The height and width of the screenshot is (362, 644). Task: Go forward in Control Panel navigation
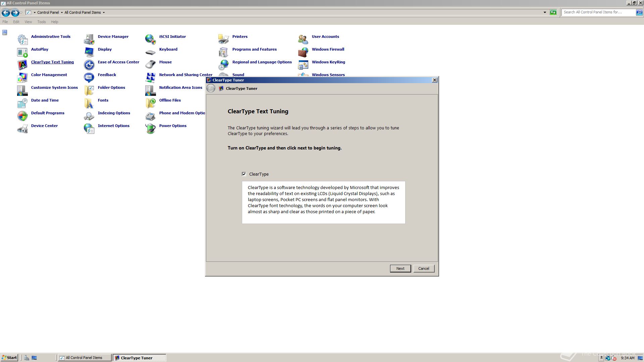click(15, 13)
